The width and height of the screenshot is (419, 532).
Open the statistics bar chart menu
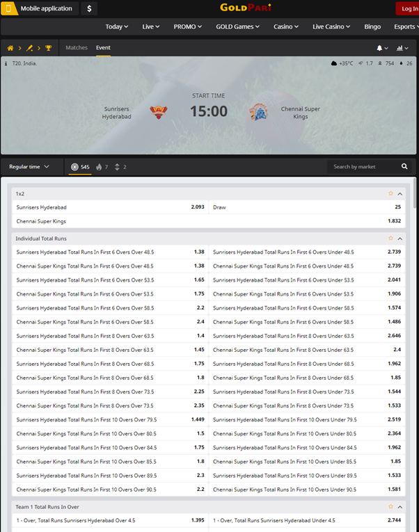coord(402,48)
